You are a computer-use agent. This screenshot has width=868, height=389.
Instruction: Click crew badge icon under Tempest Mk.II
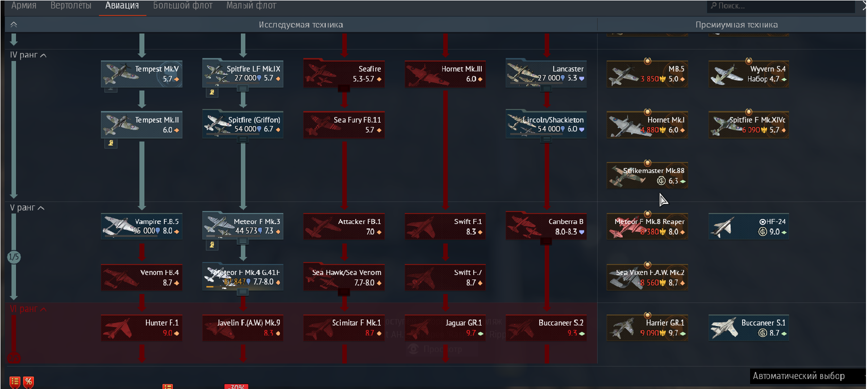click(111, 143)
